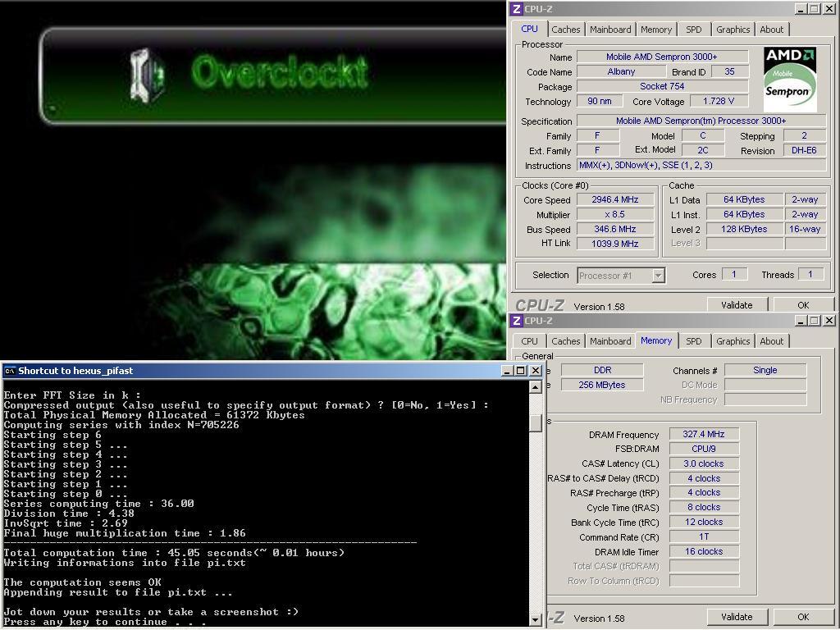Click the Package value 'Socket 754'
840x630 pixels.
662,86
